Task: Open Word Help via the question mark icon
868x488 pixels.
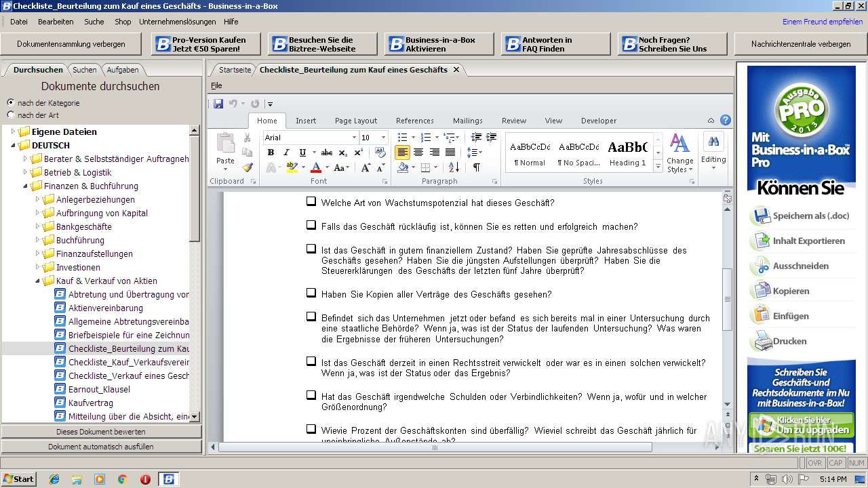Action: [x=726, y=121]
